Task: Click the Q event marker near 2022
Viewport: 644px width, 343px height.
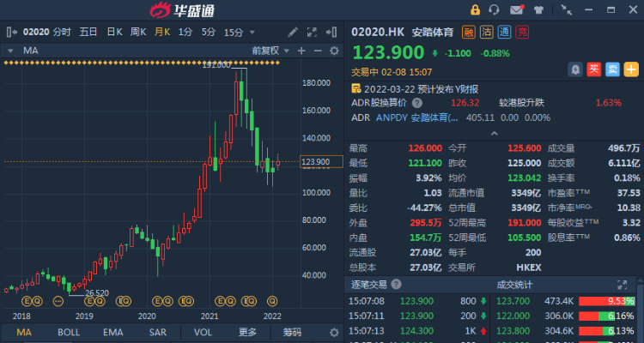Action: [x=272, y=302]
